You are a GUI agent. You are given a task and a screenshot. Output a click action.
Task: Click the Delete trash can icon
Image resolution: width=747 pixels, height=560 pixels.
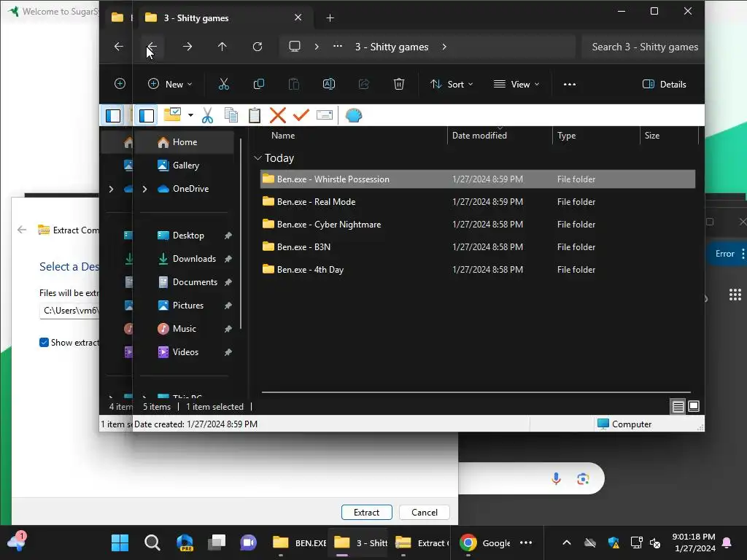[x=399, y=85]
